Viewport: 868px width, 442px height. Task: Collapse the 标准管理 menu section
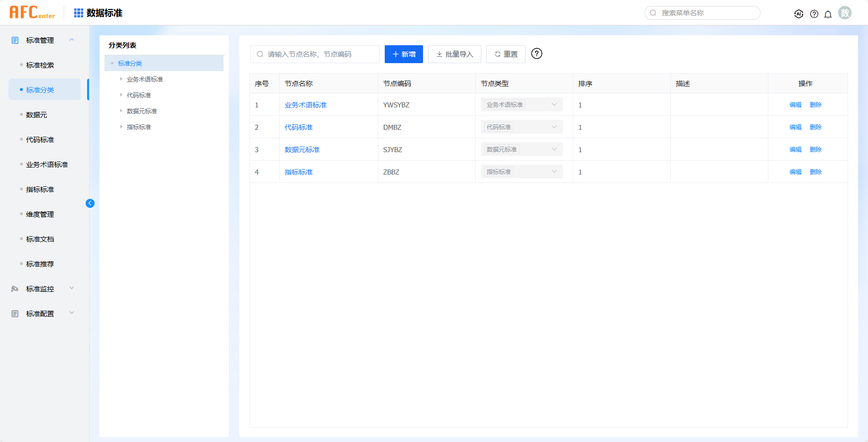coord(72,40)
